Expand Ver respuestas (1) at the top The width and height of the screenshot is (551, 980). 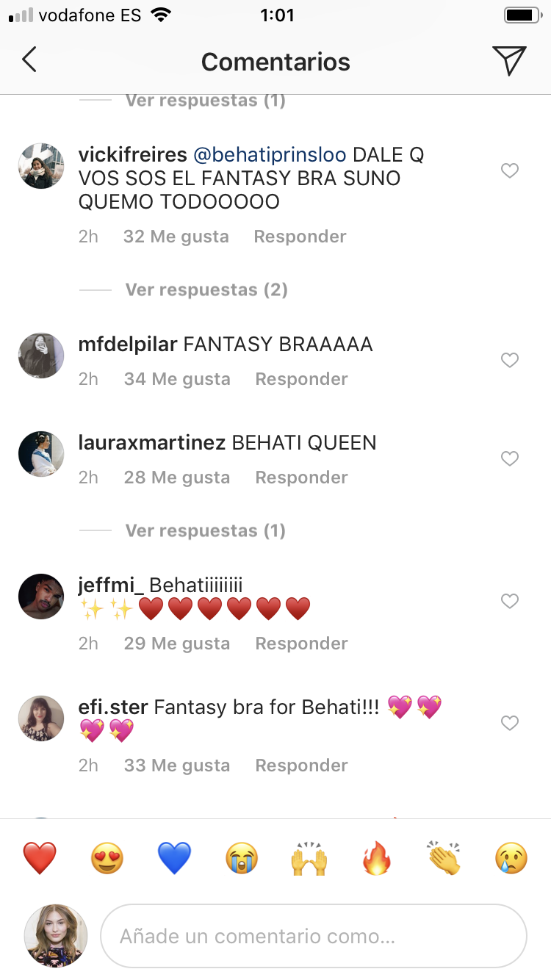click(205, 100)
